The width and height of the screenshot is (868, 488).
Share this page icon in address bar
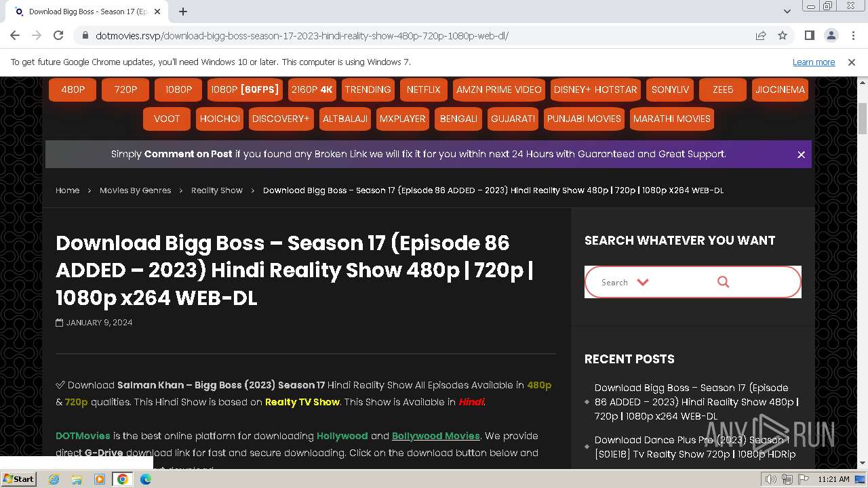pyautogui.click(x=761, y=36)
